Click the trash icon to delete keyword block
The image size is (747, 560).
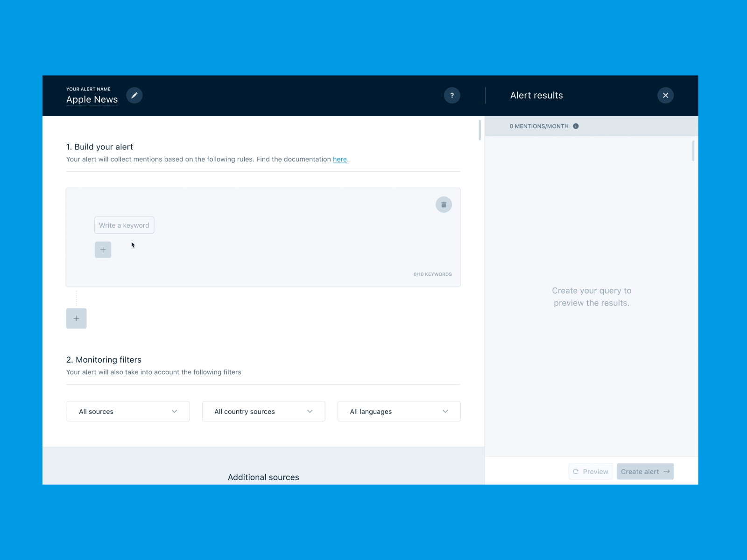coord(444,204)
